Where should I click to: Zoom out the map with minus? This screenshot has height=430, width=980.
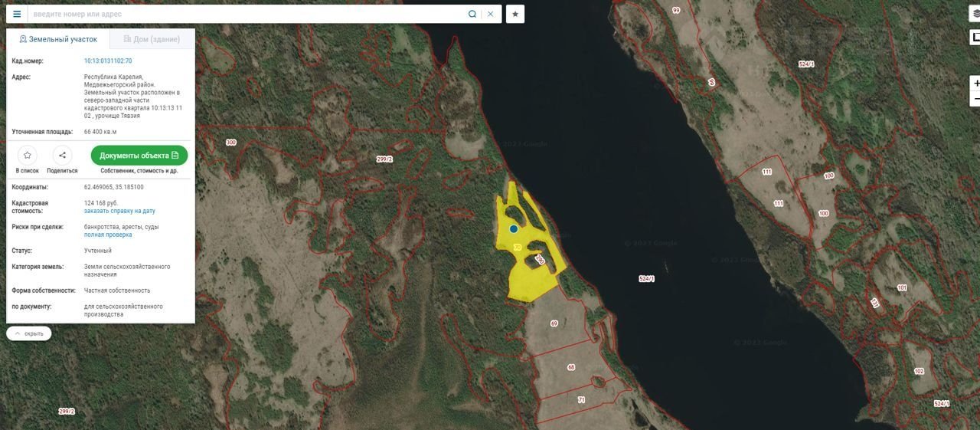(975, 100)
